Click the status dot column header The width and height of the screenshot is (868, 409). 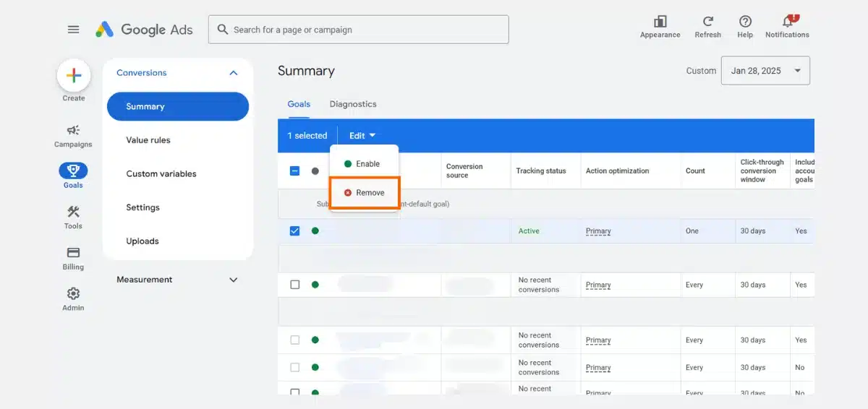click(315, 171)
